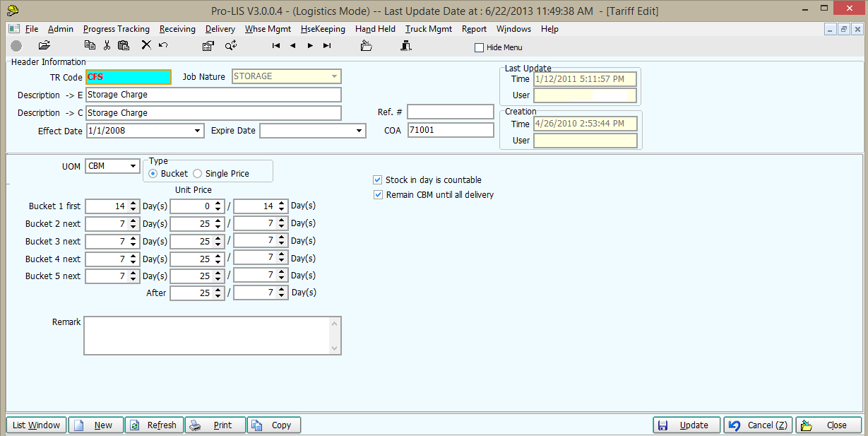Viewport: 868px width, 436px height.
Task: Click the scissors cut icon
Action: pos(107,45)
